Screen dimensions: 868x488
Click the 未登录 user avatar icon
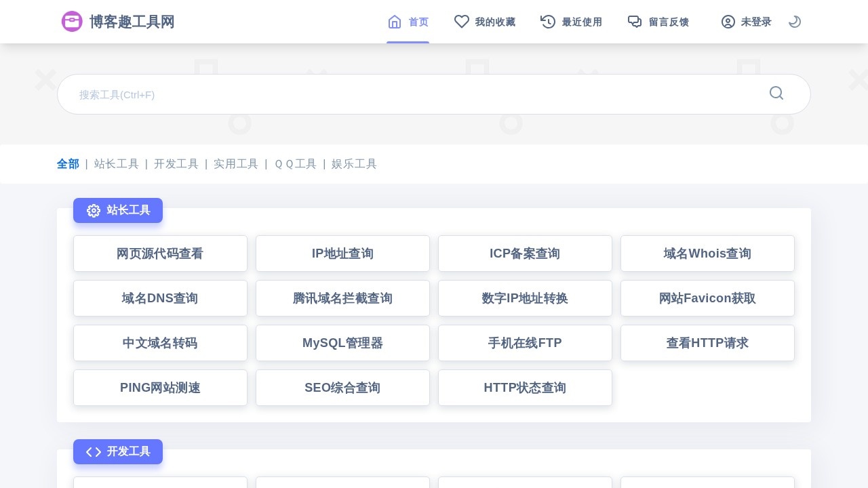tap(728, 22)
